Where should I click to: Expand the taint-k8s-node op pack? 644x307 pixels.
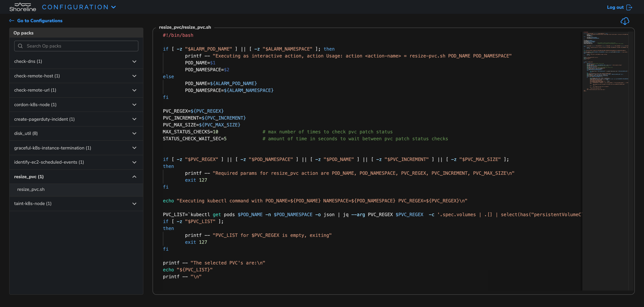click(134, 204)
